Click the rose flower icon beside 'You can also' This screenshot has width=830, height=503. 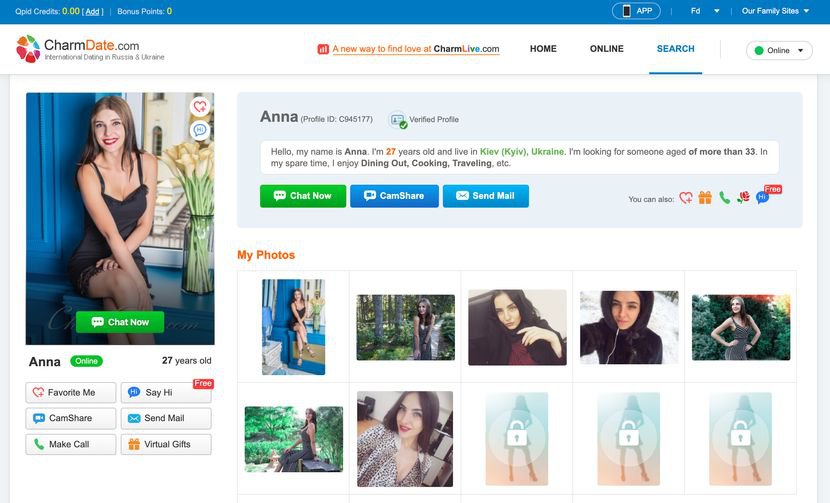click(x=743, y=197)
